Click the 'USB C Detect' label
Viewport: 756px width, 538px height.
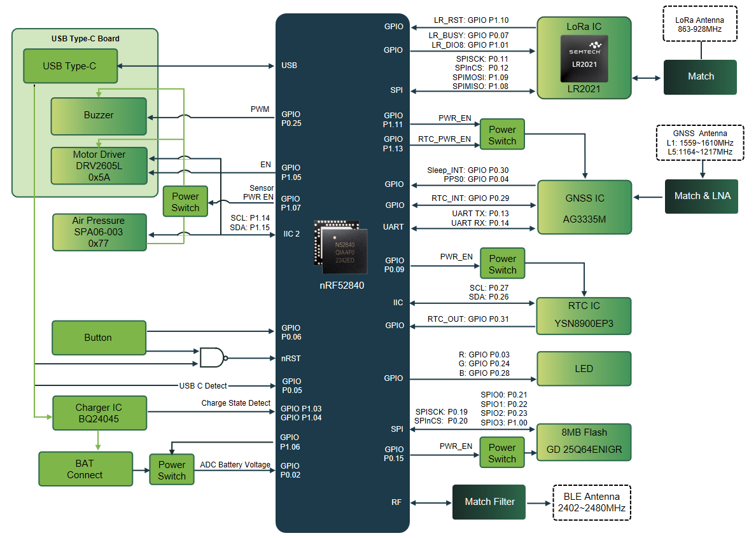(203, 386)
